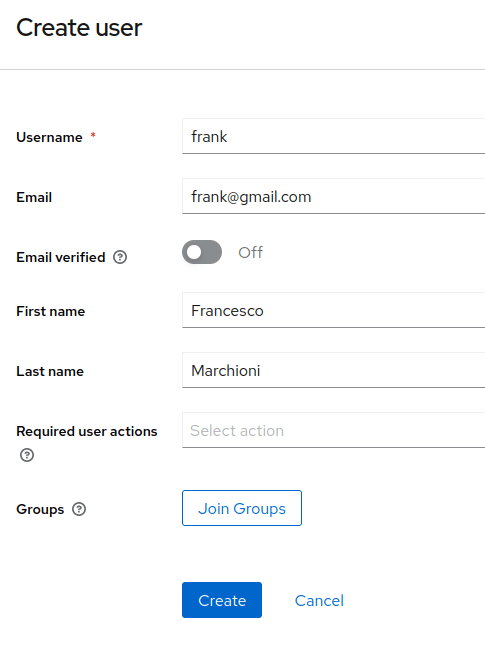Click the Username label
Image resolution: width=485 pixels, height=650 pixels.
click(49, 137)
